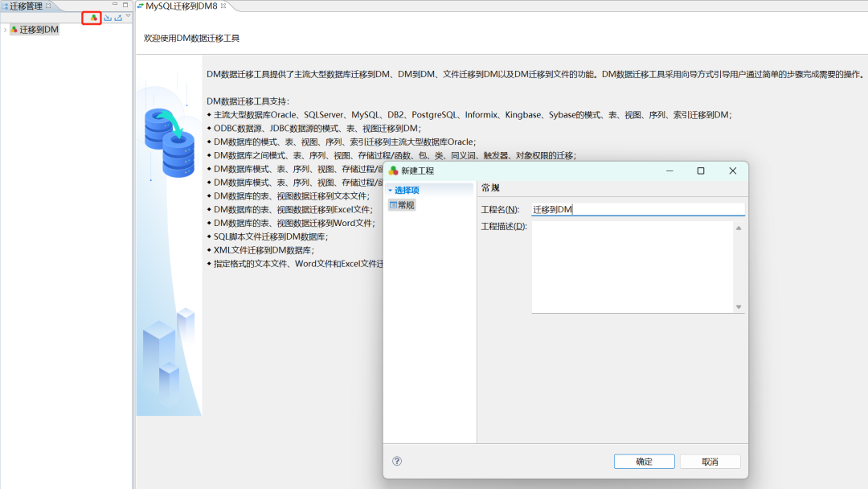Click the 常规 heading in dialog

pyautogui.click(x=490, y=188)
